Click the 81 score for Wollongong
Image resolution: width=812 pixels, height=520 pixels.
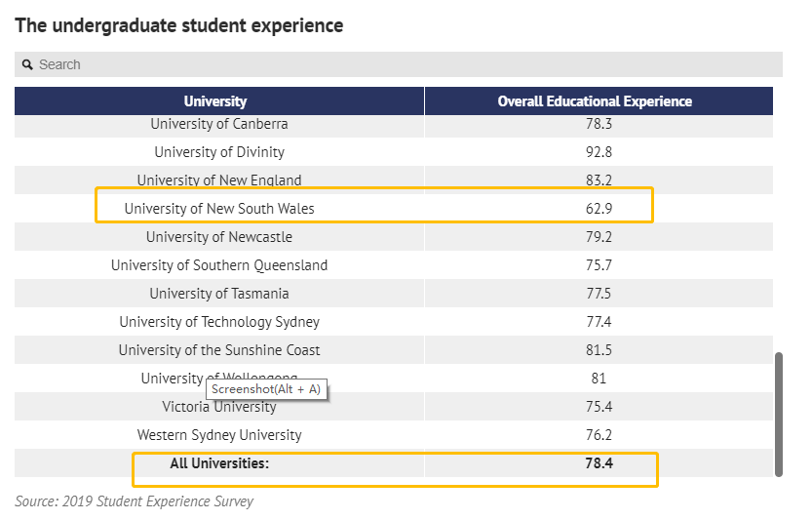coord(599,379)
